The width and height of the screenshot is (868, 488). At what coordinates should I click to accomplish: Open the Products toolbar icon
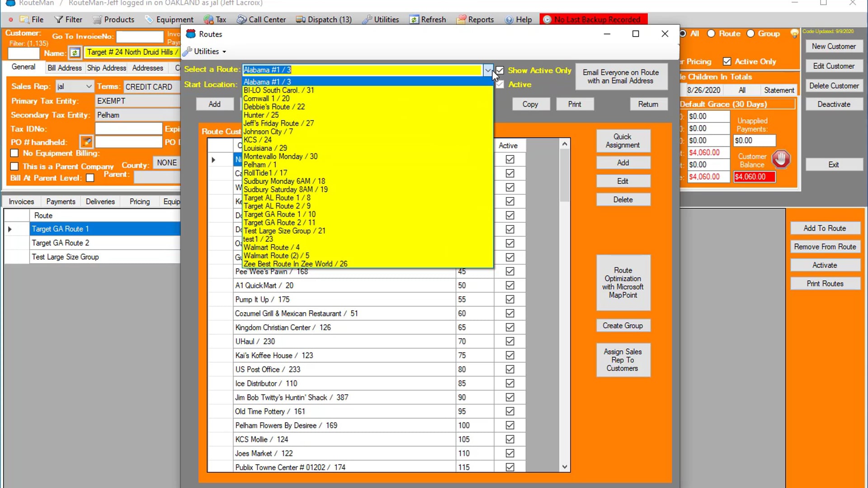point(97,19)
